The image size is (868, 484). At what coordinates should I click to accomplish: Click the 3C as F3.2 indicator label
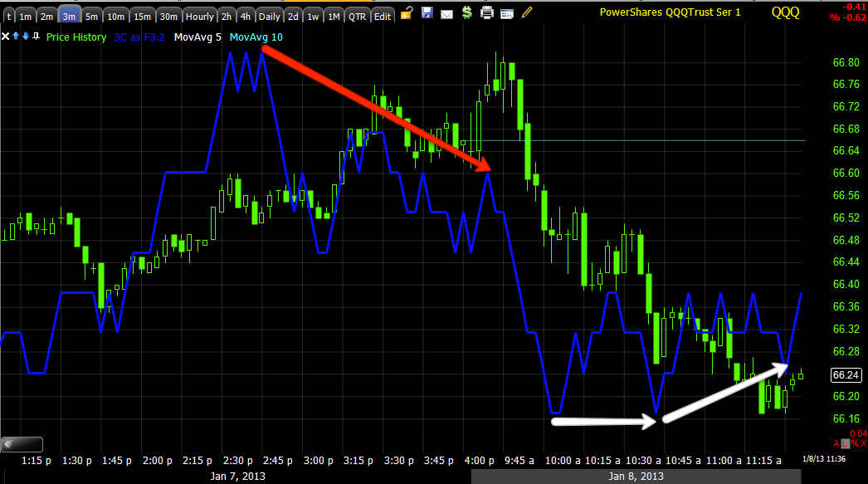point(139,37)
